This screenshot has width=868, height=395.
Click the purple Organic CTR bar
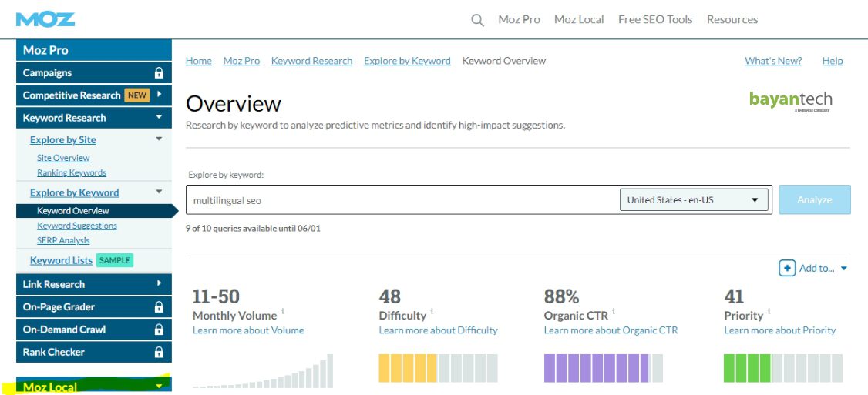click(x=604, y=369)
